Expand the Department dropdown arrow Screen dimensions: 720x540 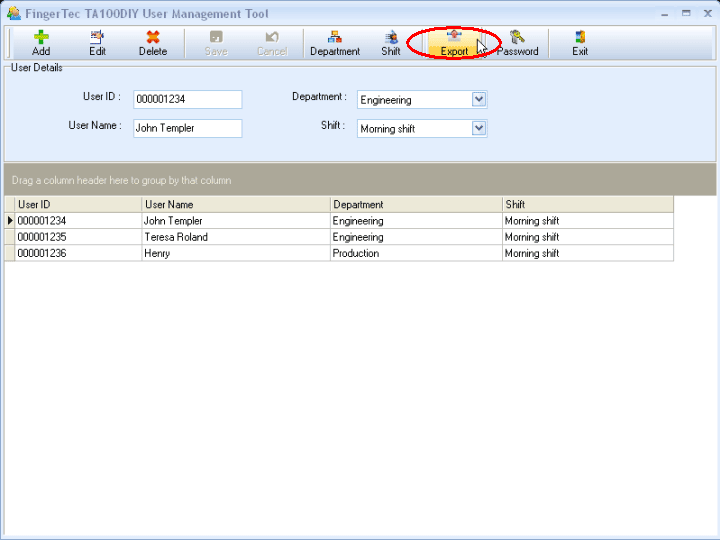point(478,99)
